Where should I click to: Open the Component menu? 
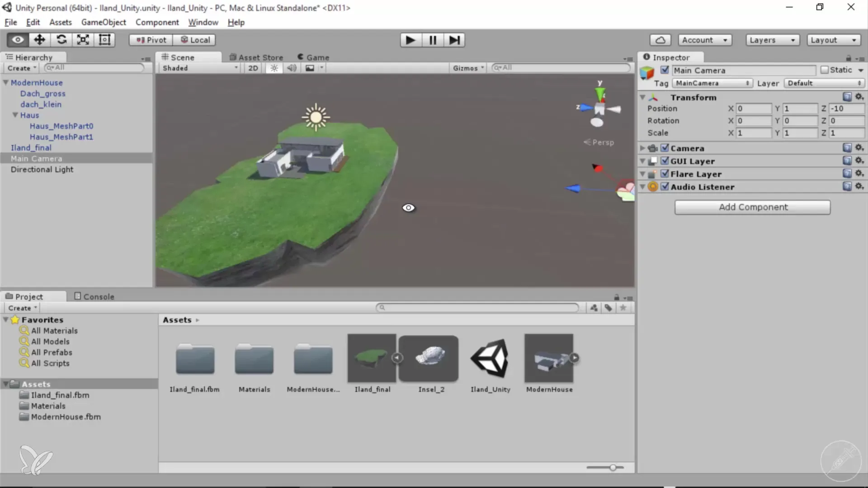pyautogui.click(x=157, y=22)
